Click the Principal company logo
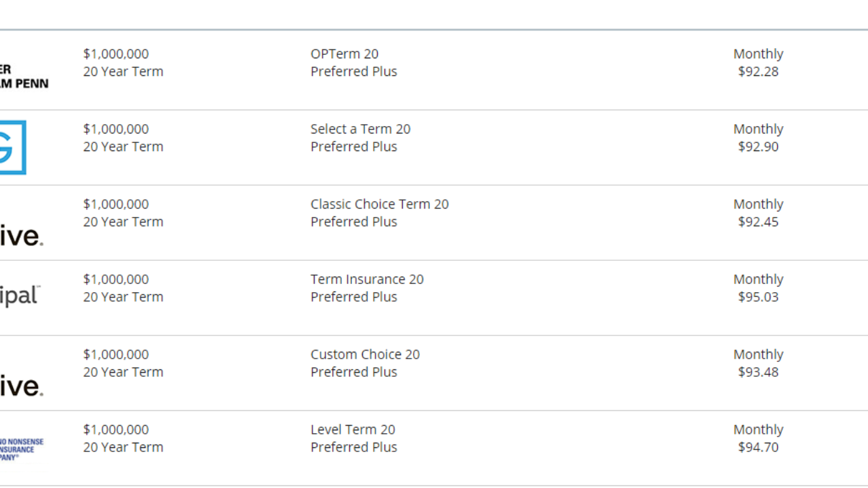 (20, 296)
